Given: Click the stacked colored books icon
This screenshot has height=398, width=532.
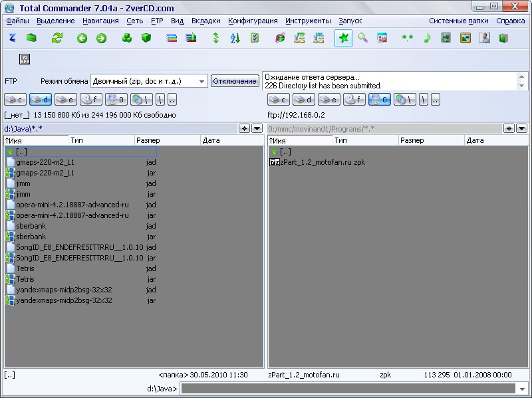Looking at the screenshot, I should tap(172, 38).
